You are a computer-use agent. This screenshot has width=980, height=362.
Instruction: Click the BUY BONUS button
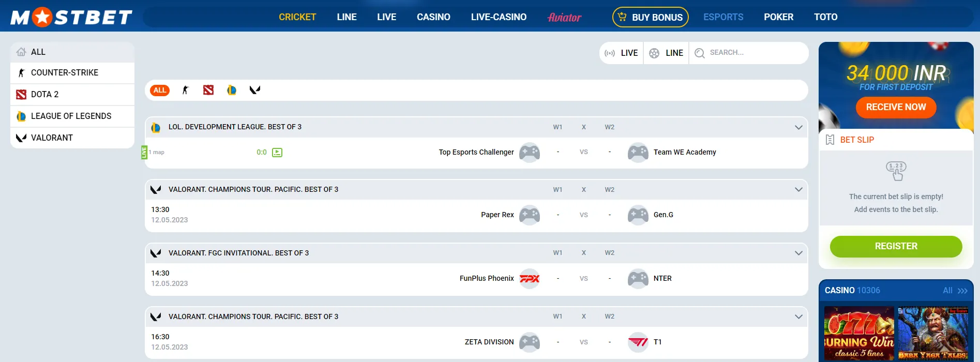(651, 17)
